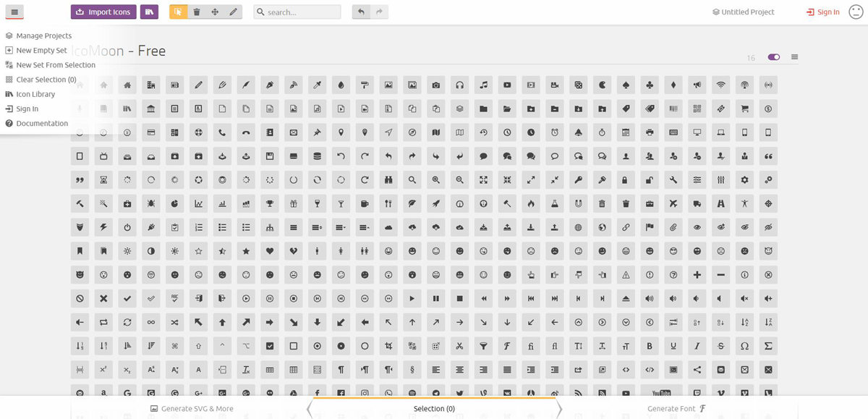Pick the shopping cart icon
The image size is (868, 419).
(x=744, y=109)
